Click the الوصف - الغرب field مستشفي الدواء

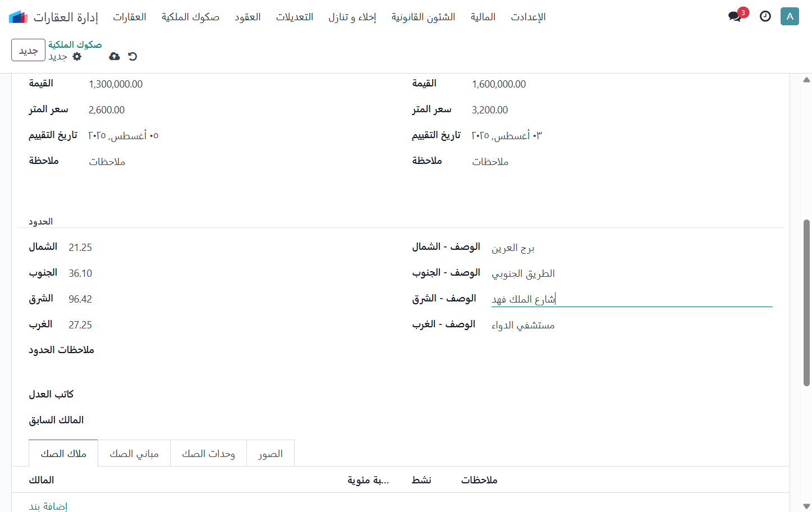tap(632, 325)
